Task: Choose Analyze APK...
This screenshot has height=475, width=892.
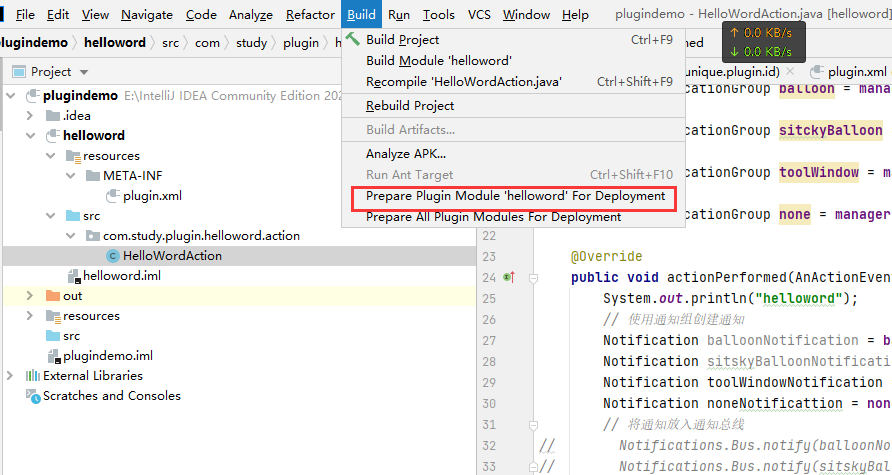Action: pyautogui.click(x=513, y=154)
